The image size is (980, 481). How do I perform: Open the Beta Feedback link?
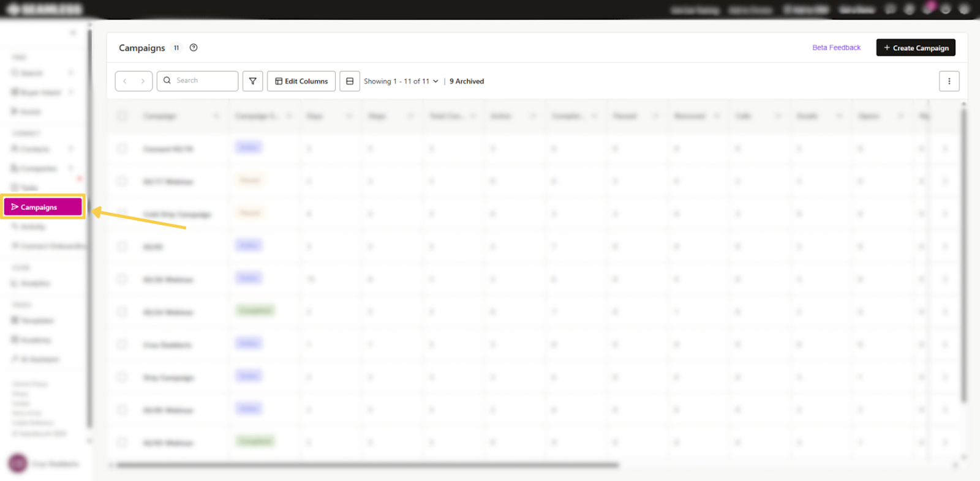click(836, 48)
